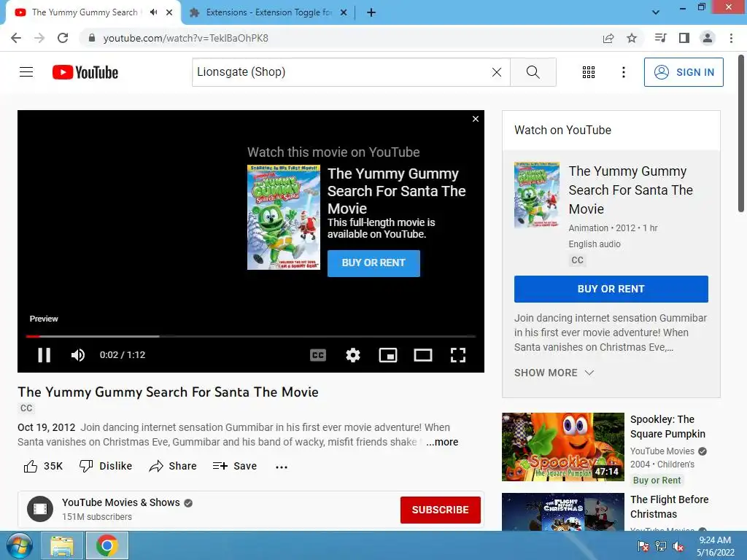Open Chrome tab search dropdown

click(656, 12)
